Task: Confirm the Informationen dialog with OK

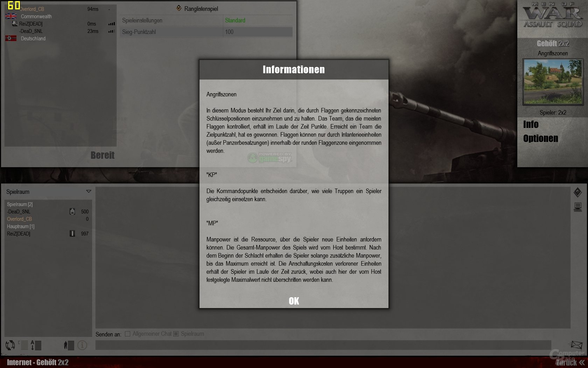Action: pos(294,301)
